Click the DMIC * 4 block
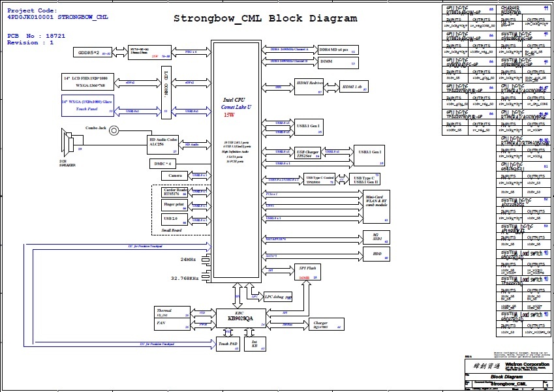 coord(164,164)
